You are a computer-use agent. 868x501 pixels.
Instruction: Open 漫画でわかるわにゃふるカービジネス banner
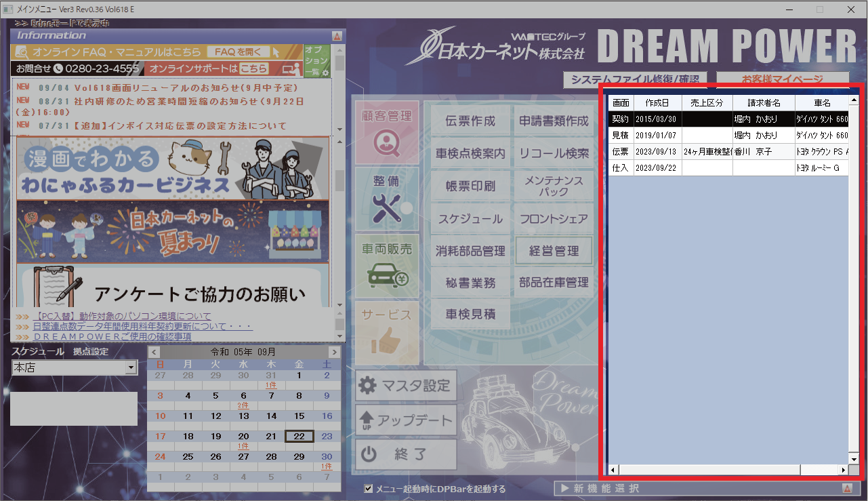point(173,168)
